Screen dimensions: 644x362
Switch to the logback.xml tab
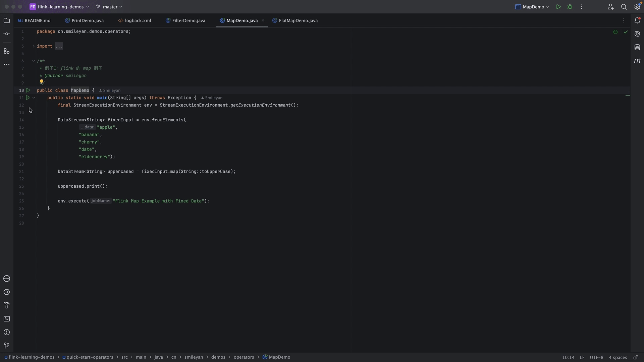coord(138,21)
